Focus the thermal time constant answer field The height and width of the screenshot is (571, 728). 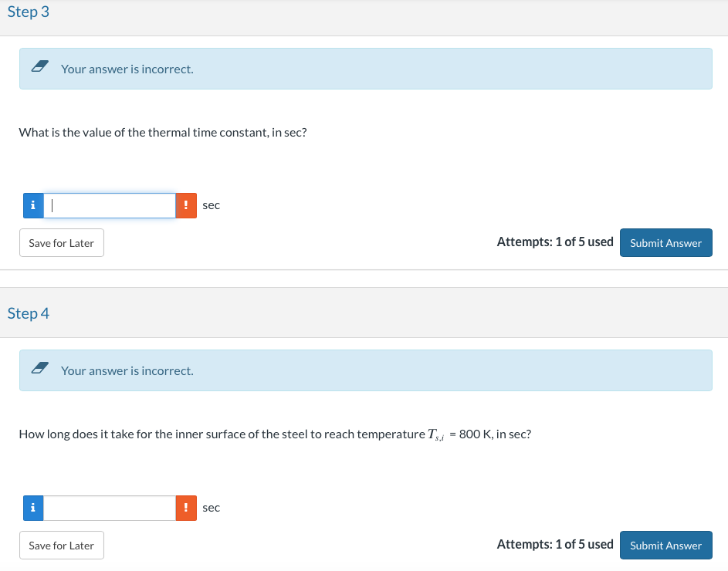click(x=110, y=205)
